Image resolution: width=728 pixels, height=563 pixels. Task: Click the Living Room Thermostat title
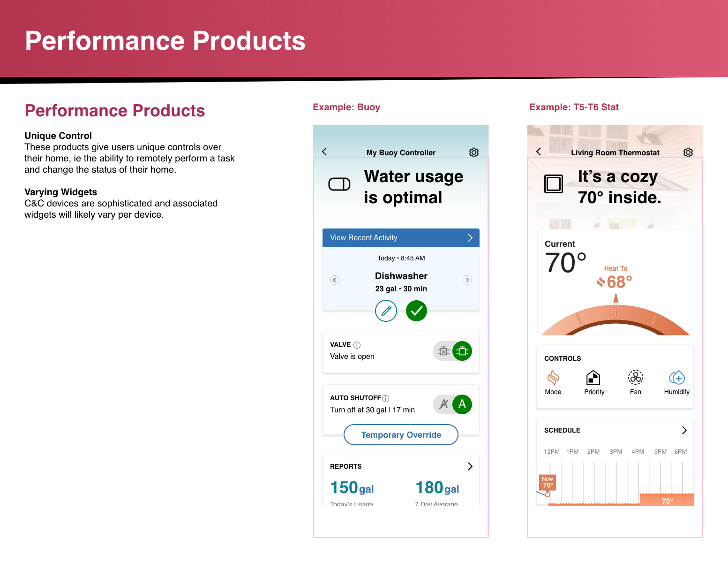[615, 152]
